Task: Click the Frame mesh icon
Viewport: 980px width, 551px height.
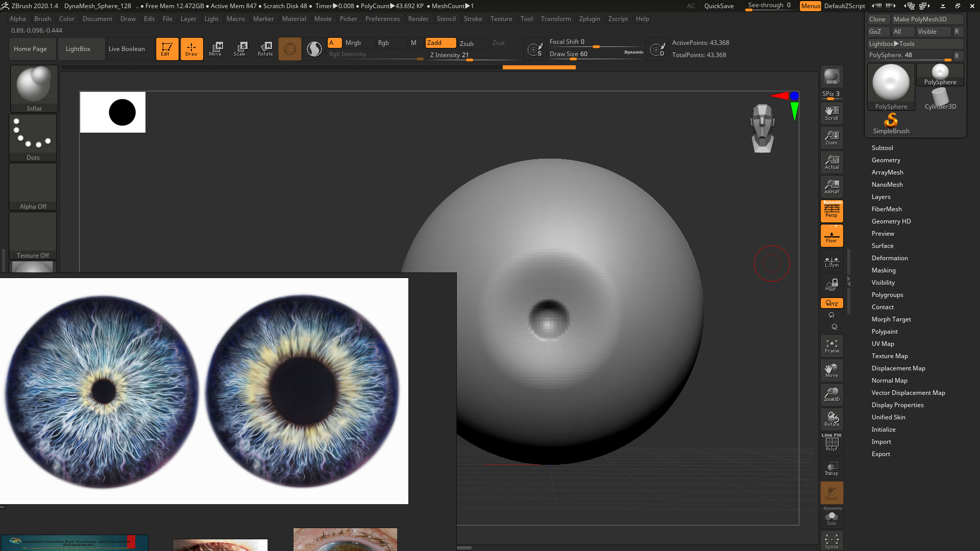Action: coord(831,346)
